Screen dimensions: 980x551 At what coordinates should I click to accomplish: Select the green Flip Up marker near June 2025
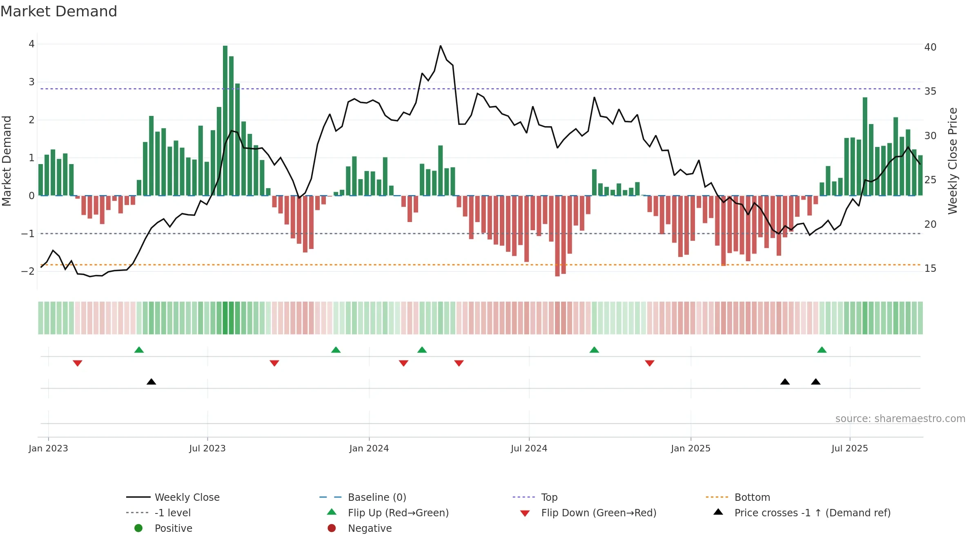(x=822, y=350)
